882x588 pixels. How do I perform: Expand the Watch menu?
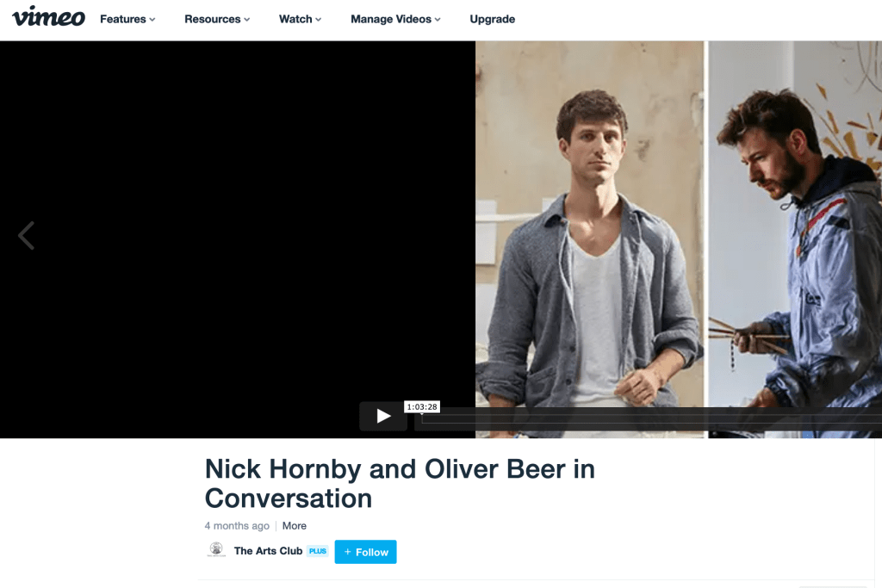tap(300, 19)
